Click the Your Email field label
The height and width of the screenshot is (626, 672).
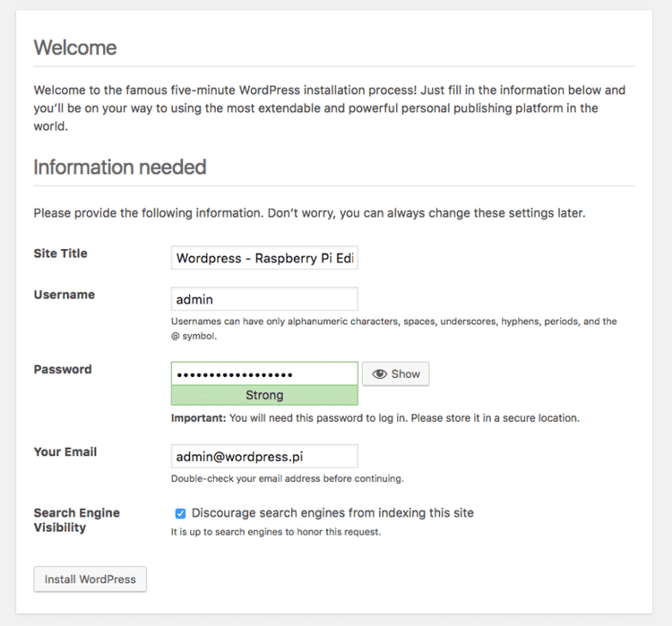(x=65, y=452)
